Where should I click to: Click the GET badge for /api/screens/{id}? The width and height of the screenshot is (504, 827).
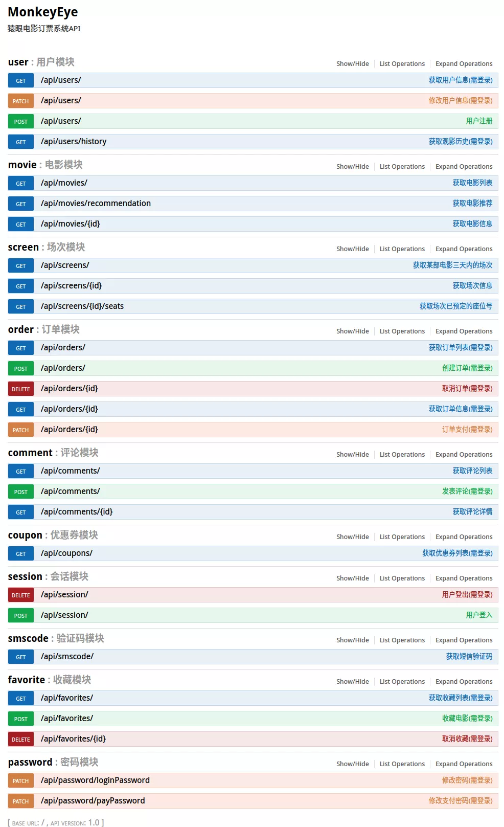[x=21, y=286]
